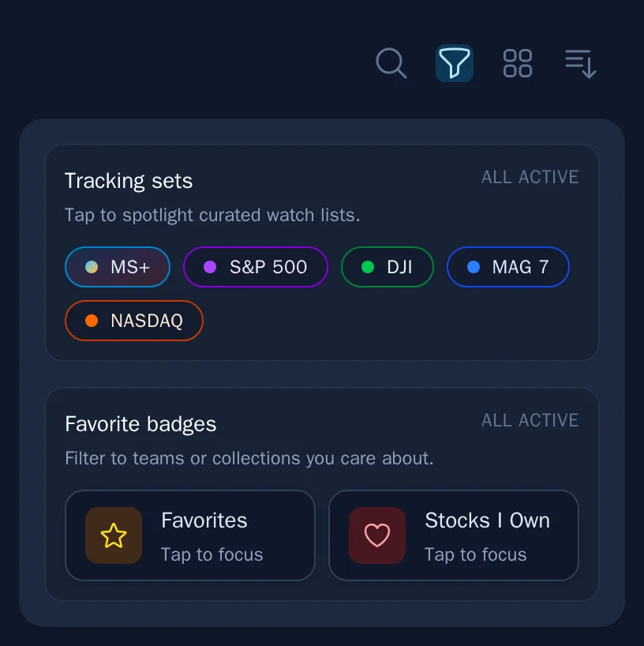Toggle the NASDAQ tracking set
This screenshot has width=644, height=646.
click(x=133, y=321)
